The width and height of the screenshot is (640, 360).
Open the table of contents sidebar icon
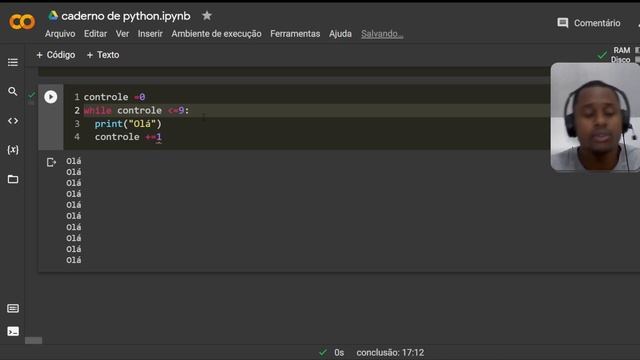pos(13,62)
